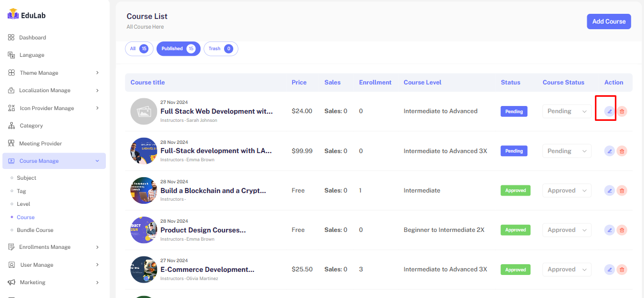Edit the E-Commerce Development course

[609, 269]
